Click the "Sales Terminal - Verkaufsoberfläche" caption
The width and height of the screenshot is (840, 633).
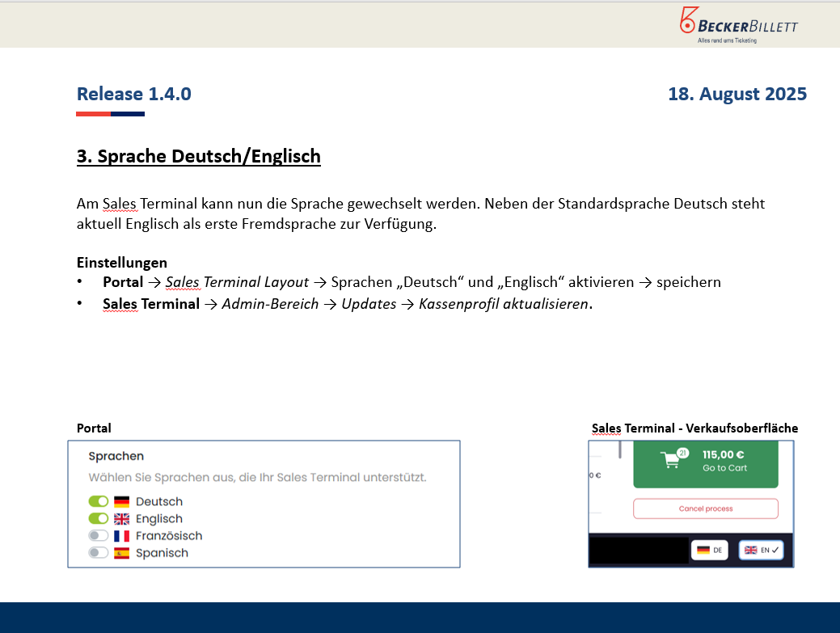(x=694, y=428)
